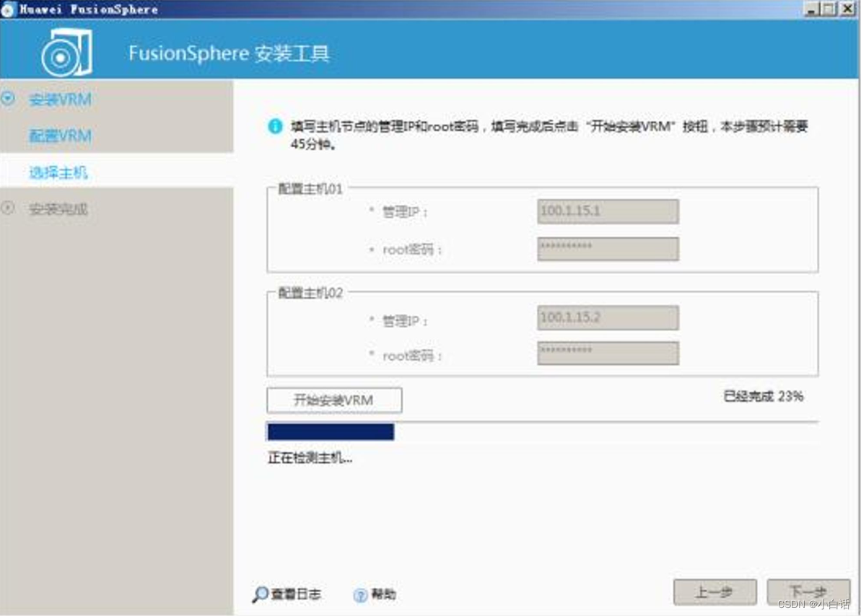
Task: Click the 配置主机02 group label
Action: pyautogui.click(x=310, y=293)
